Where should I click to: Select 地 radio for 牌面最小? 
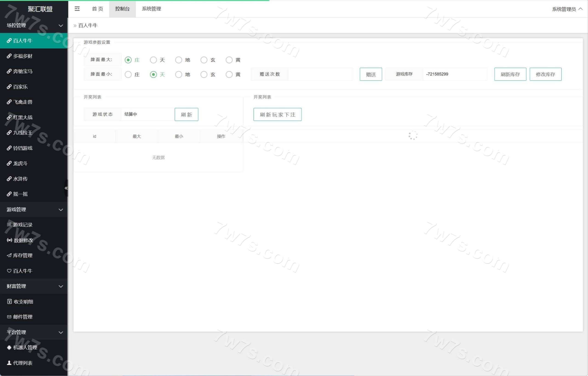coord(178,74)
